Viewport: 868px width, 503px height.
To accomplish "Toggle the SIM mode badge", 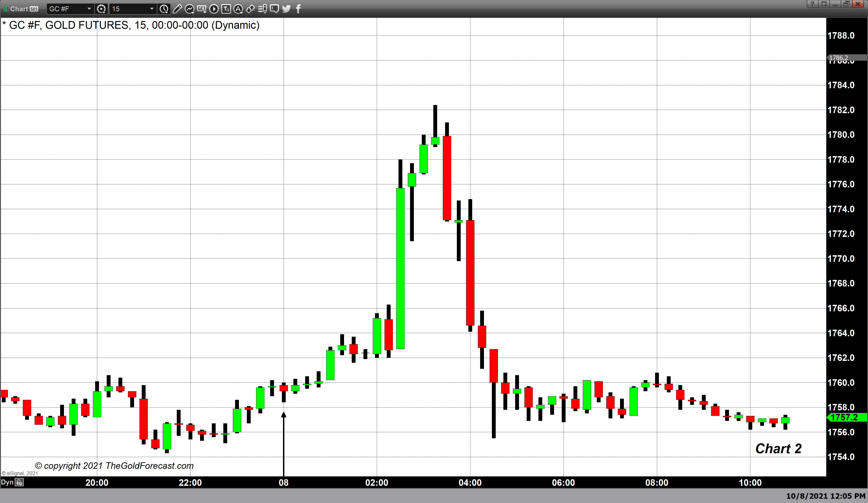I will (34, 9).
